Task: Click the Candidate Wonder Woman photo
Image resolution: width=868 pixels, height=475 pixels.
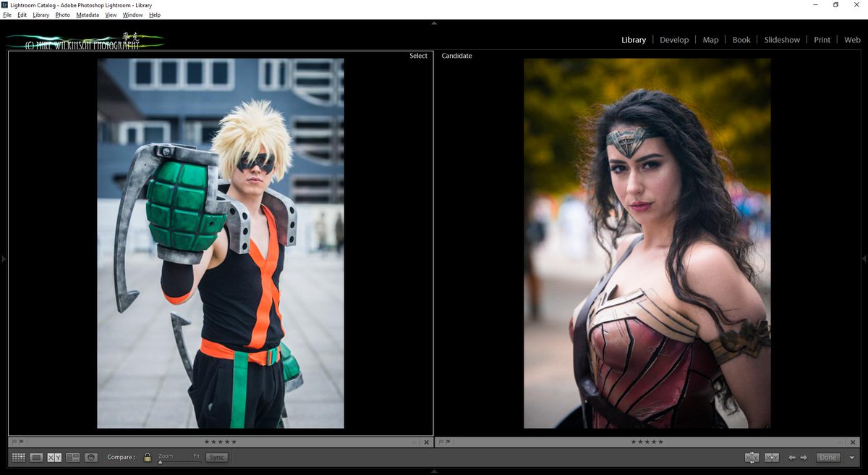Action: click(647, 243)
